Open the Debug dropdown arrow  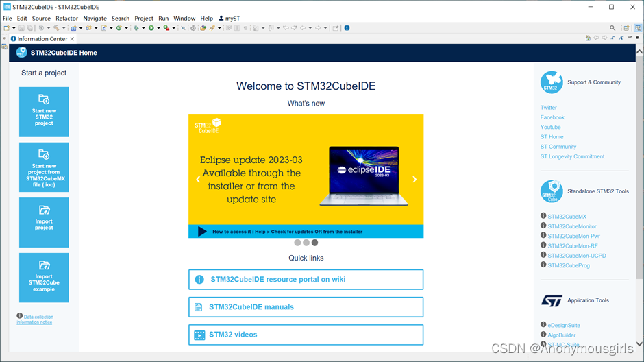coord(143,28)
